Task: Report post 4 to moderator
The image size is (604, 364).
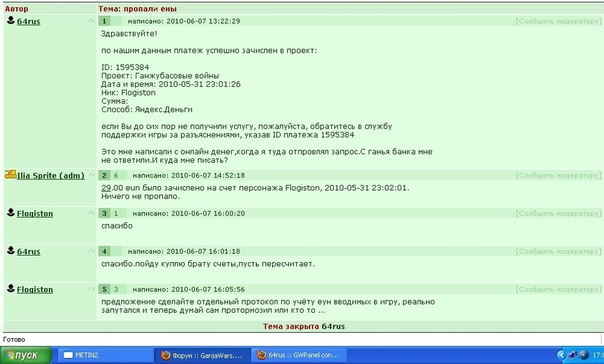Action: coord(558,251)
